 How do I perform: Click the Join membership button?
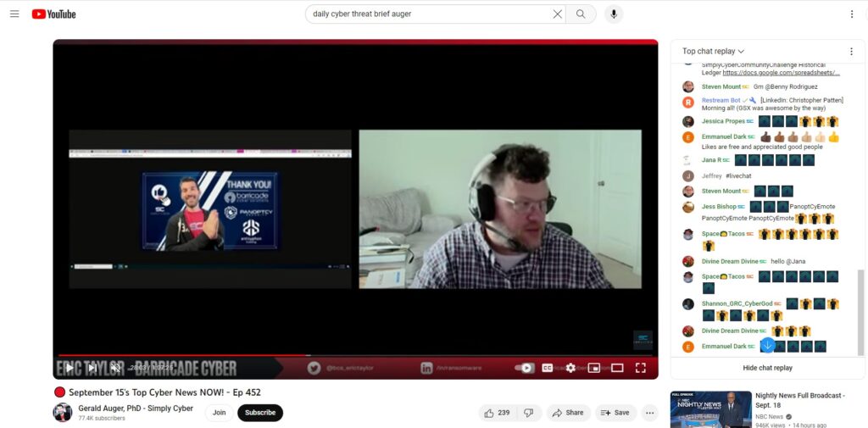pos(220,413)
